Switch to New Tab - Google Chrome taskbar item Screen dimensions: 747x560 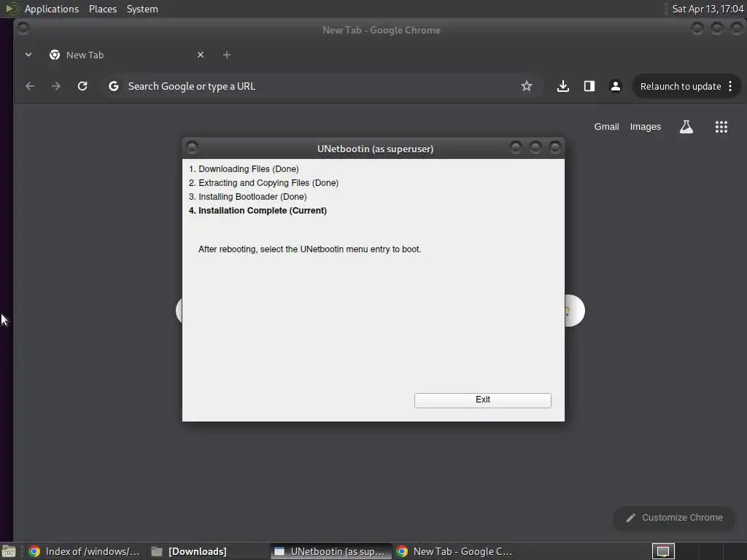tap(454, 551)
